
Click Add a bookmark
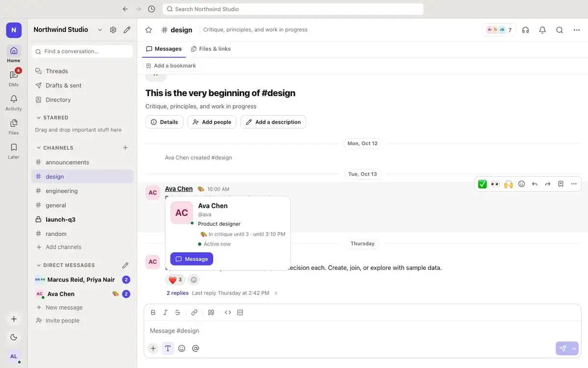pos(171,66)
